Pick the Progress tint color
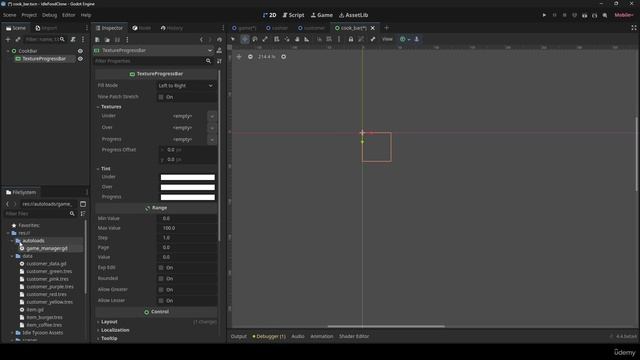 pos(187,198)
